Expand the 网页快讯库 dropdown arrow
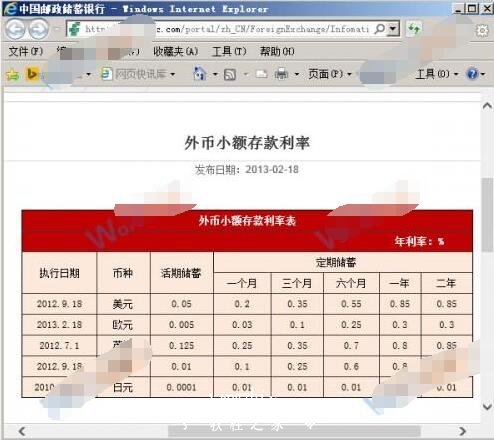This screenshot has height=440, width=494. 172,74
